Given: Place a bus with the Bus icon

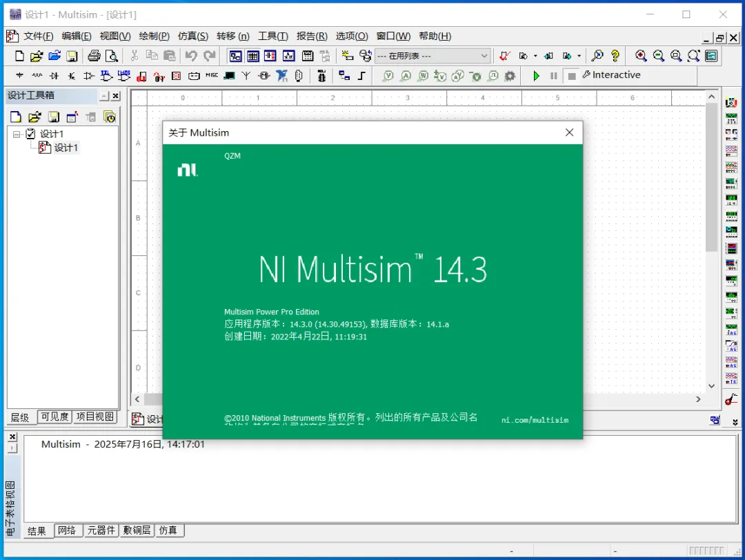Looking at the screenshot, I should [x=361, y=76].
